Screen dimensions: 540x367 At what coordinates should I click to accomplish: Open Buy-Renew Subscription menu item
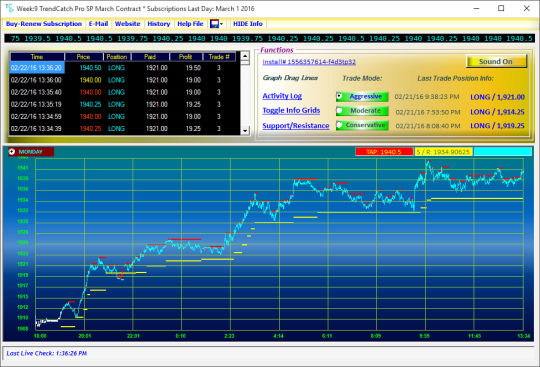coord(44,24)
